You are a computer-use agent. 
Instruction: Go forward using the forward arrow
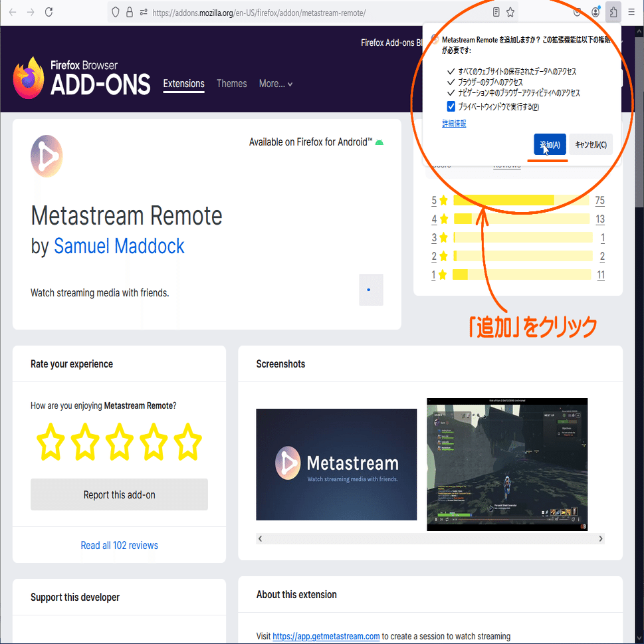(x=31, y=13)
